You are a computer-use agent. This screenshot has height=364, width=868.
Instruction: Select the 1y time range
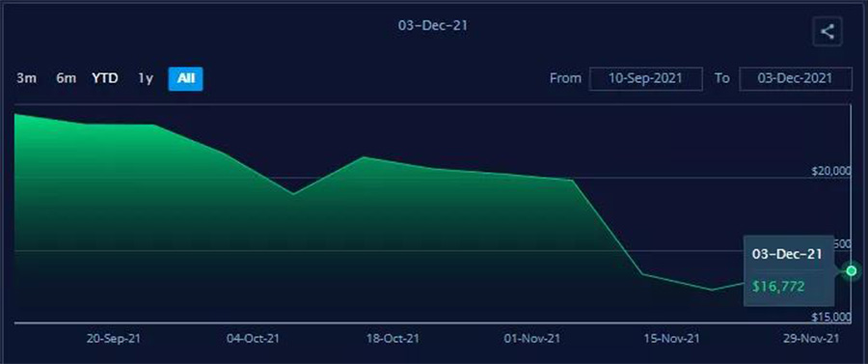tap(146, 78)
